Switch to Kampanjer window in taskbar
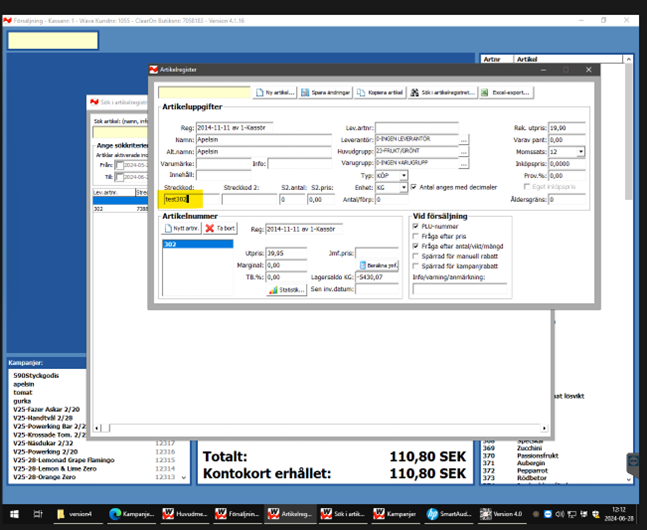Image resolution: width=647 pixels, height=530 pixels. tap(393, 514)
